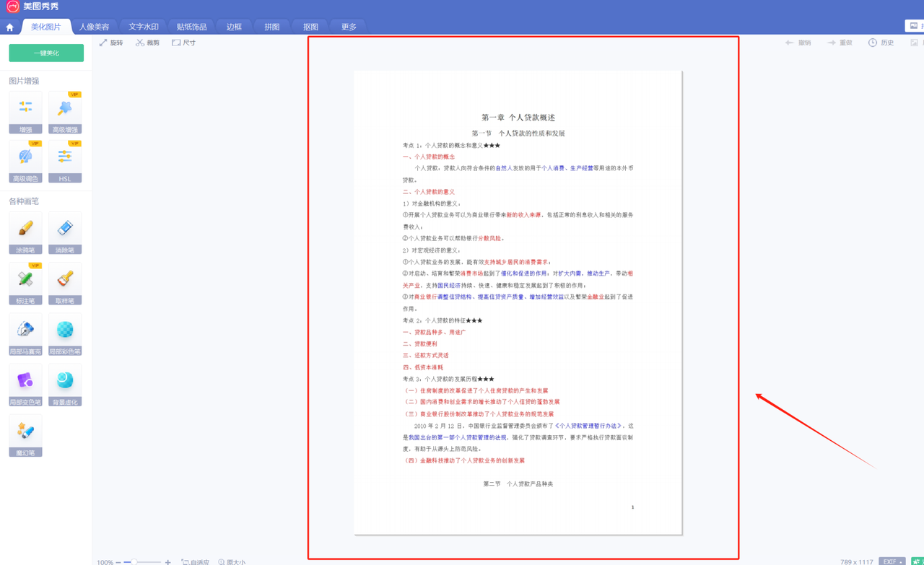Viewport: 924px width, 565px height.
Task: Switch to the 人像美容 tab
Action: 95,27
